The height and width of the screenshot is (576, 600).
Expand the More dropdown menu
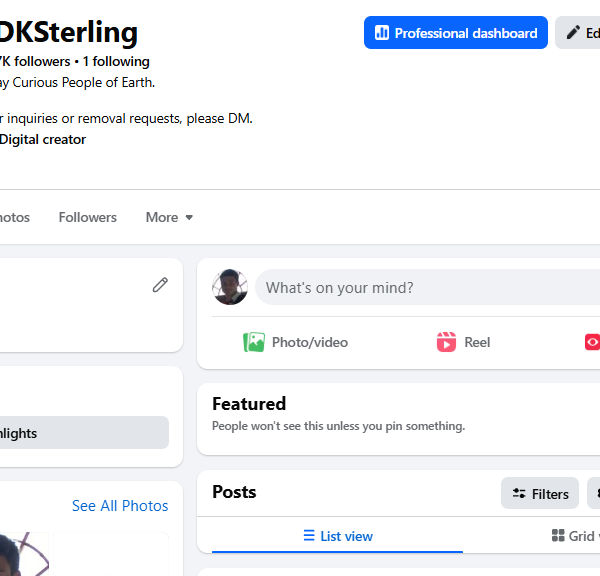169,217
